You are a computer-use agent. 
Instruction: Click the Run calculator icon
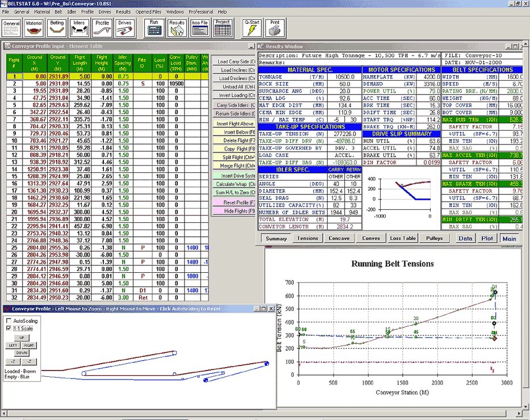[154, 28]
